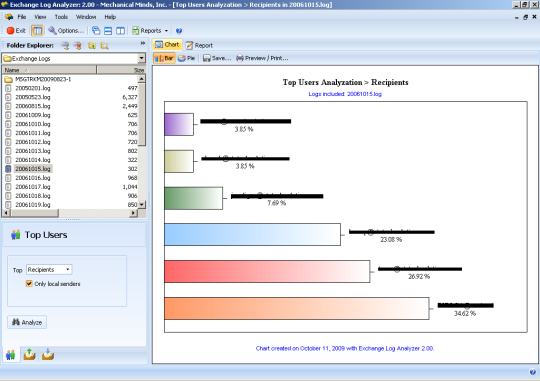Screen dimensions: 540x381
Task: Click the remove server icon with red X
Action: pyautogui.click(x=78, y=45)
